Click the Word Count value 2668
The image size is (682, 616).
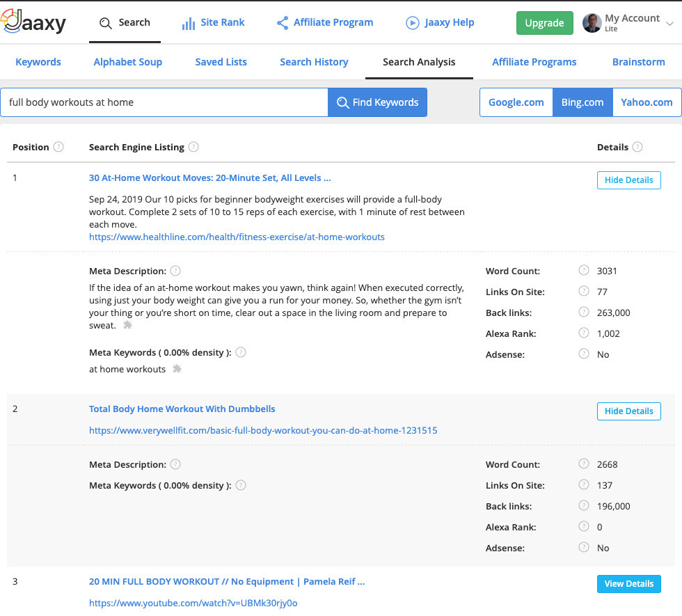pos(607,465)
